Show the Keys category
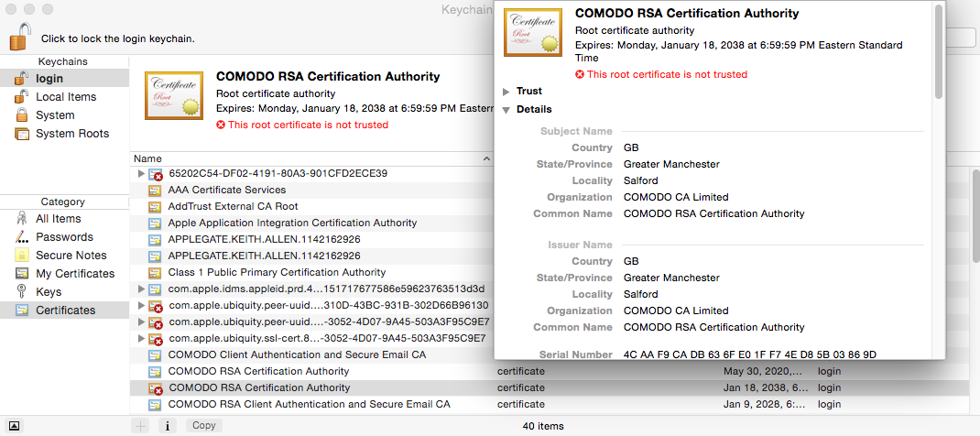Screen dimensions: 980x436 64,291
